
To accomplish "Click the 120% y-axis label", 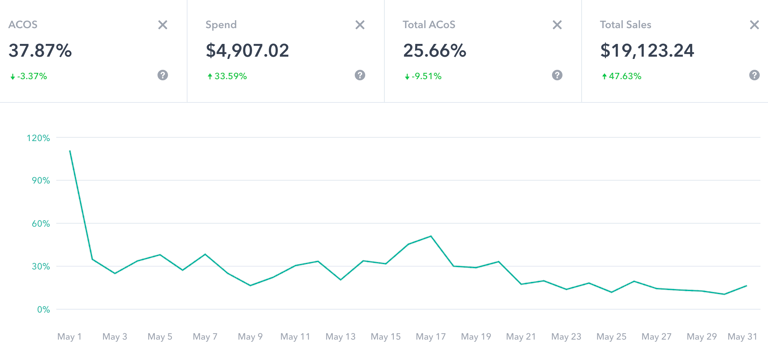I will click(x=40, y=138).
